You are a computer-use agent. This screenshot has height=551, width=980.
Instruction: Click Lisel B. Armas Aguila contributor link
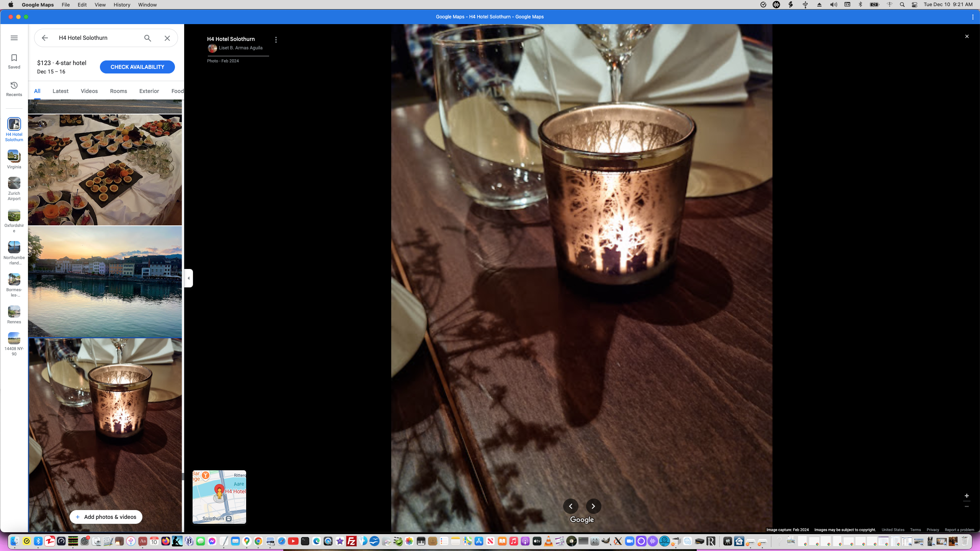240,48
